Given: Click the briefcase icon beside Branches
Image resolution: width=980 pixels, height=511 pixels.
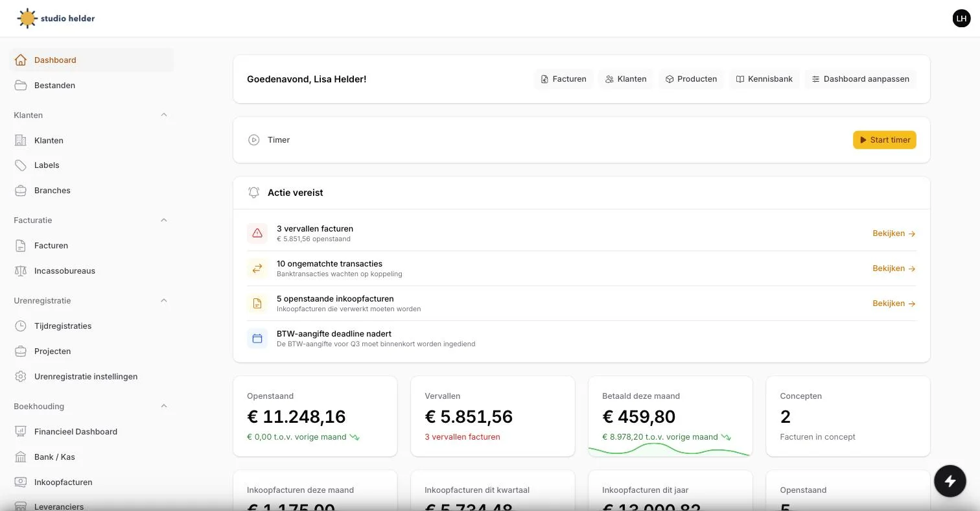Looking at the screenshot, I should (x=21, y=191).
